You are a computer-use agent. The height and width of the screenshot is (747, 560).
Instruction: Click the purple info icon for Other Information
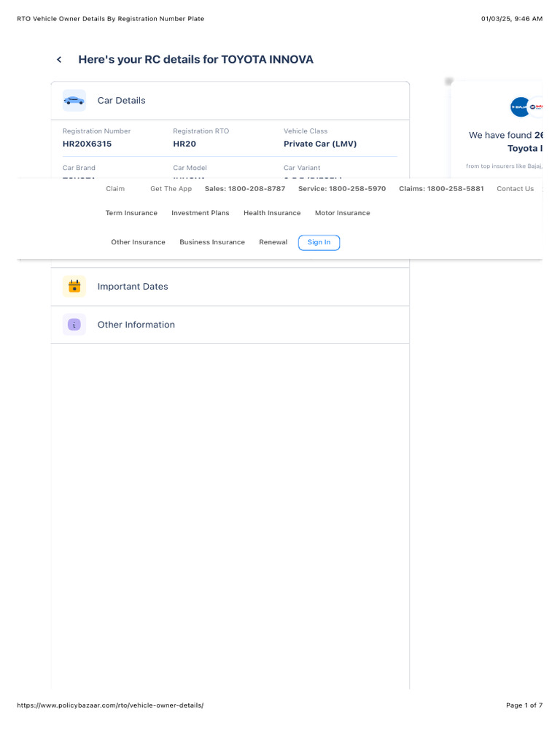pos(74,325)
